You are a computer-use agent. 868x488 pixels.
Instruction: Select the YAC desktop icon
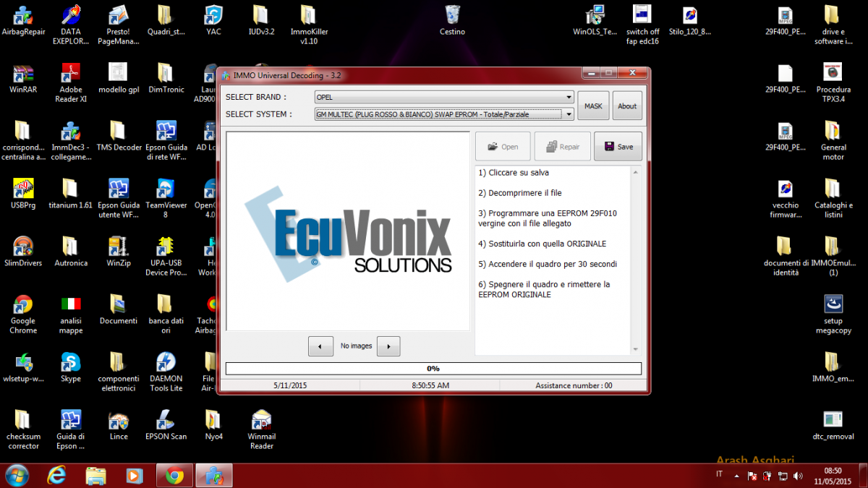pos(213,21)
